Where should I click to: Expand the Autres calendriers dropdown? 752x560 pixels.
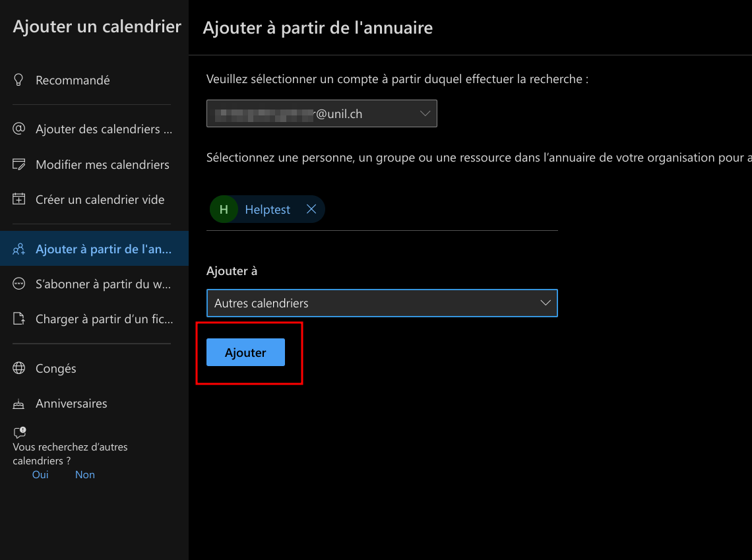pos(381,303)
